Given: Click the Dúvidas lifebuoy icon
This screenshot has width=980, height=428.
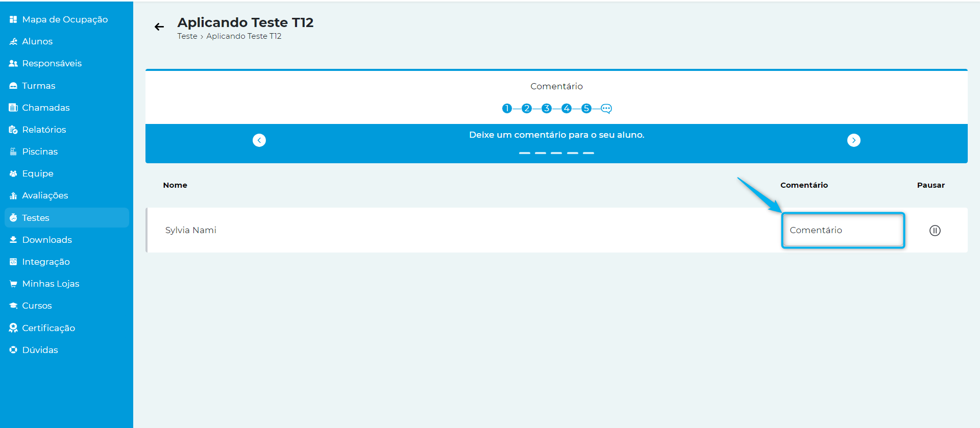Looking at the screenshot, I should coord(13,350).
